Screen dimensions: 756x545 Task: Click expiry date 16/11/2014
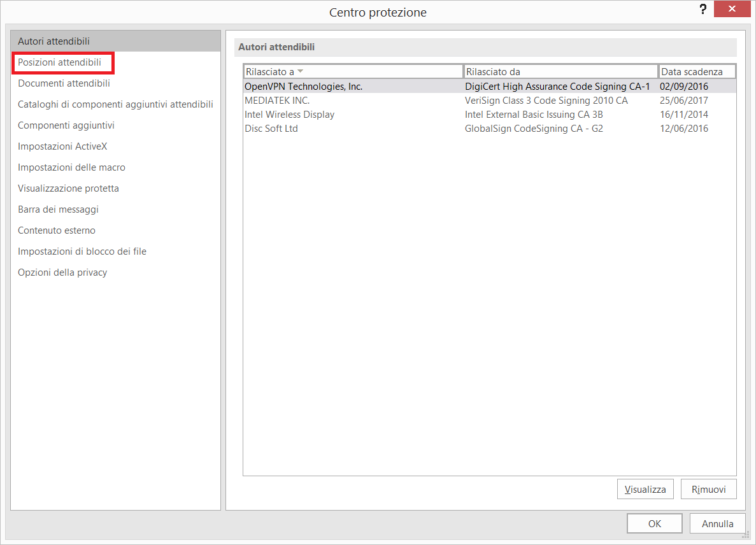(683, 114)
